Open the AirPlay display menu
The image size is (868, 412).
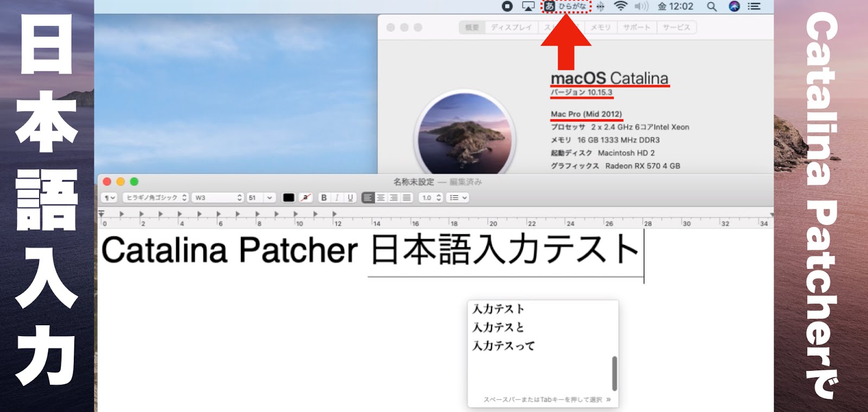(528, 7)
